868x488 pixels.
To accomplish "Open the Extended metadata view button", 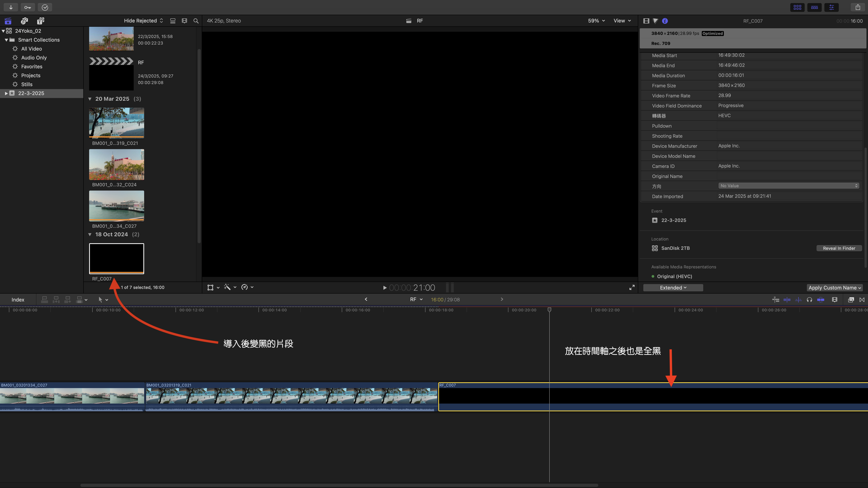I will [x=673, y=288].
